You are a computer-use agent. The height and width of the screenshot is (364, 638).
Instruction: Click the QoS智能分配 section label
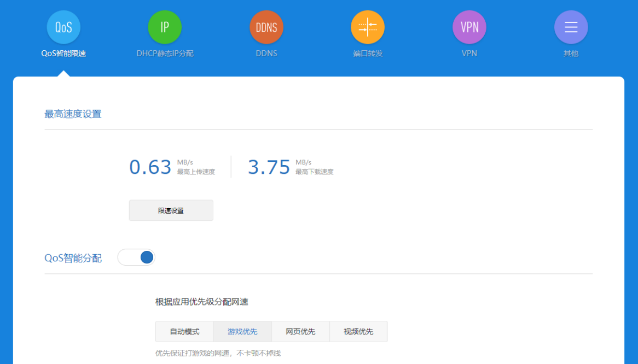coord(73,257)
